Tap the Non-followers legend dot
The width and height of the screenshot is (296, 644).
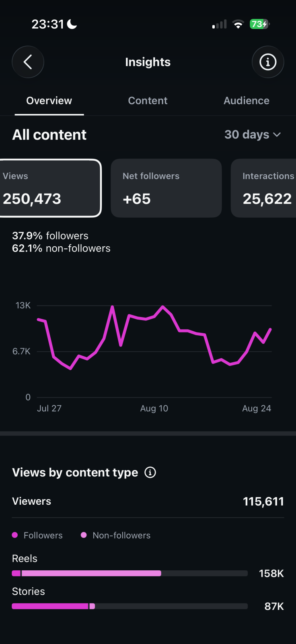84,535
